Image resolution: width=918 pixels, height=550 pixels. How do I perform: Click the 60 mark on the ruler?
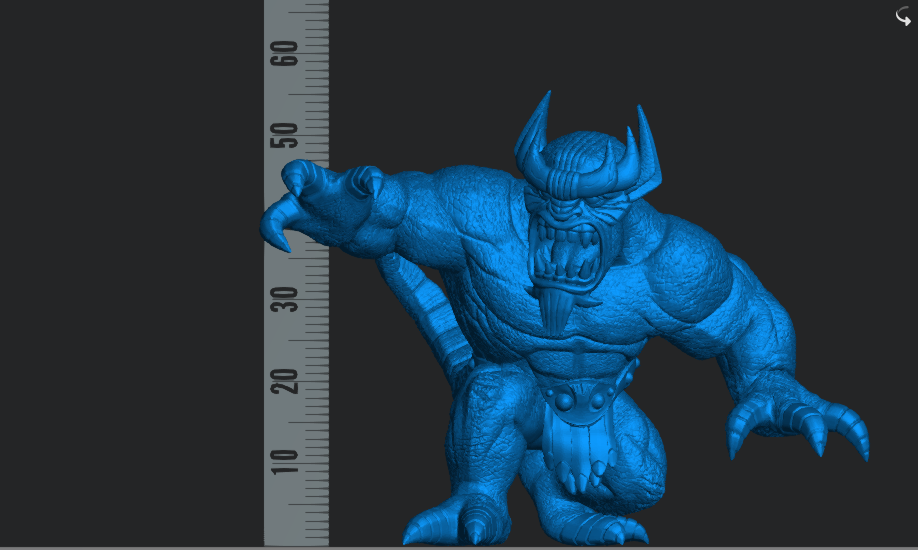(x=290, y=52)
